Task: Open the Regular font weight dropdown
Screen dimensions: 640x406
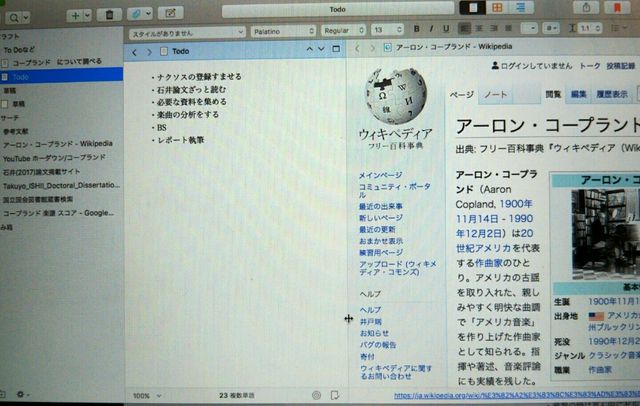Action: (x=344, y=30)
